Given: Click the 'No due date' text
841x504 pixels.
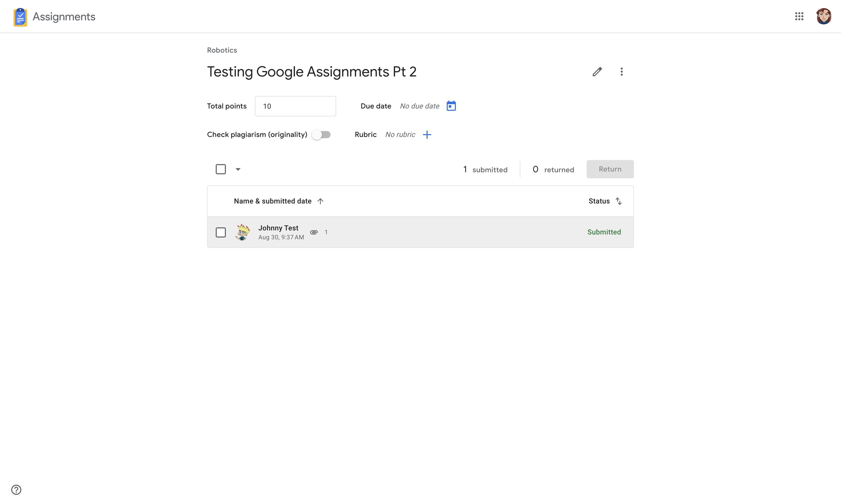Looking at the screenshot, I should [420, 106].
